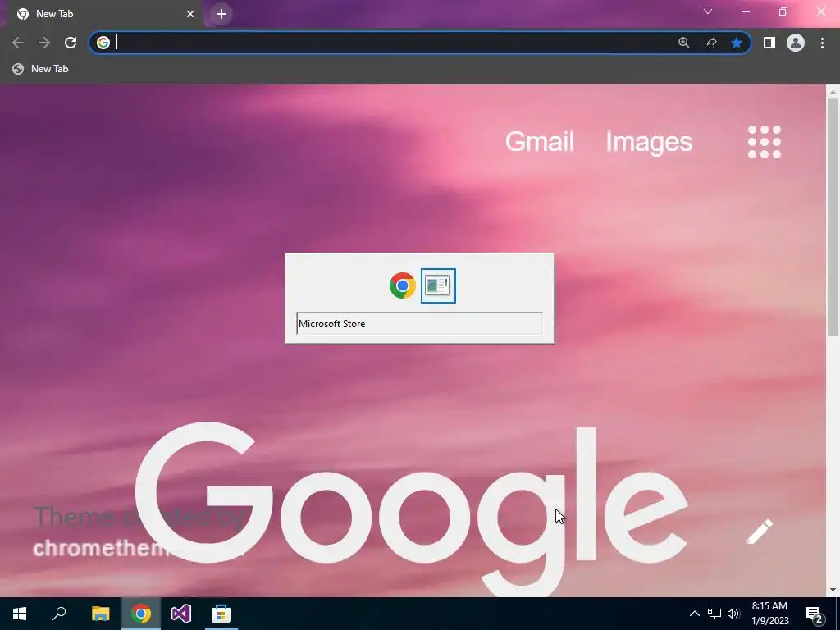Open the New Tab bookmark
The height and width of the screenshot is (630, 840).
(41, 69)
